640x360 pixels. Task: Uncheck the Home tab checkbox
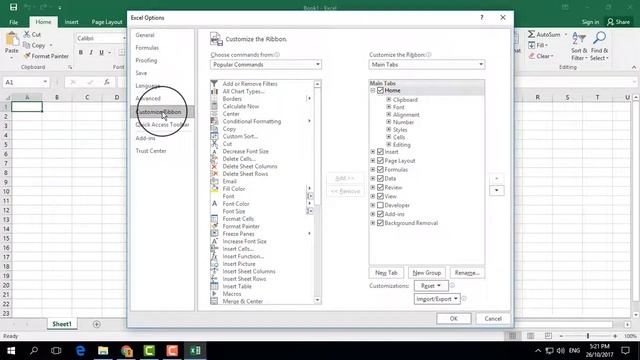pyautogui.click(x=380, y=90)
